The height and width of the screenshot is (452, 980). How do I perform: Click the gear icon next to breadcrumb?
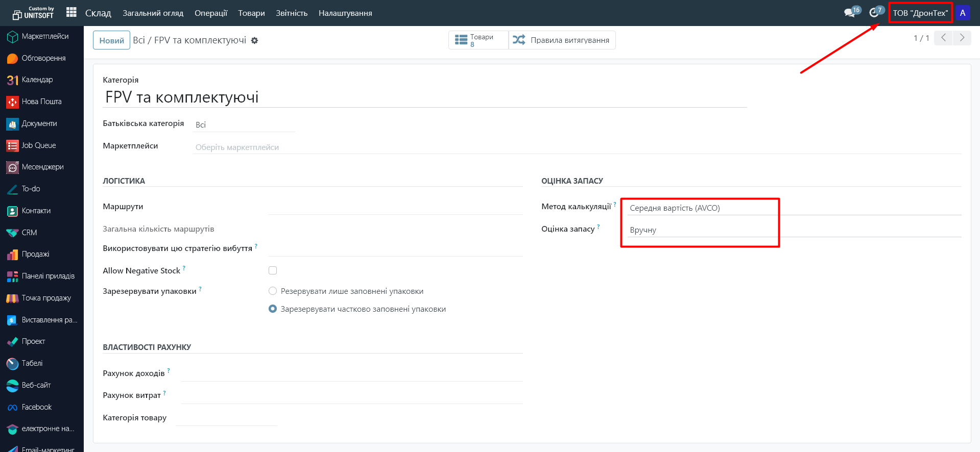[254, 41]
